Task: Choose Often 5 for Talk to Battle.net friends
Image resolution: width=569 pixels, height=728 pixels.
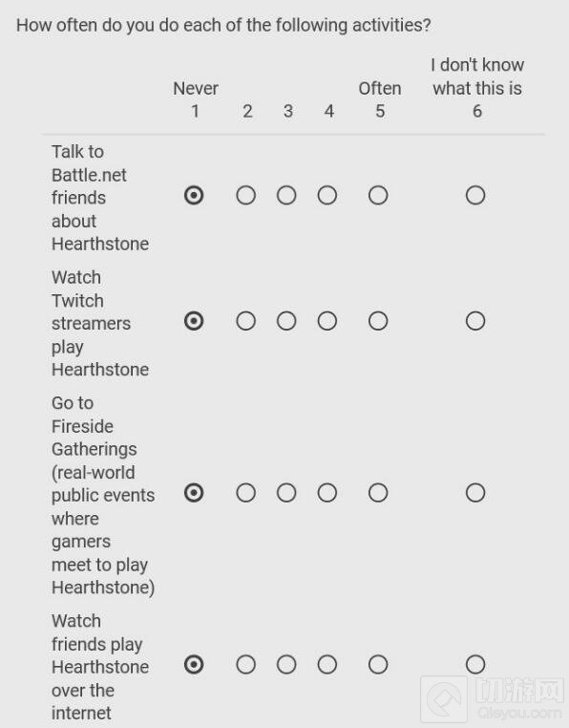Action: (x=378, y=196)
